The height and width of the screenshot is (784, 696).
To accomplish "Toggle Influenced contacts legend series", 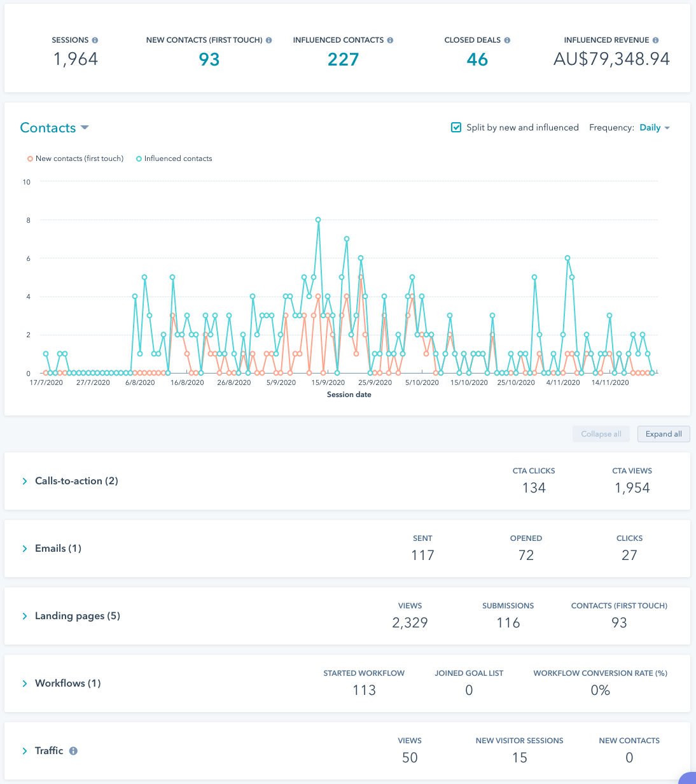I will pos(174,158).
